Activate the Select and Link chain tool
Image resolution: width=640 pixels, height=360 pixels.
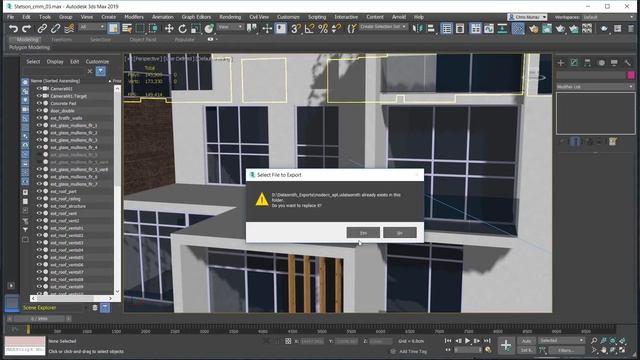tap(42, 29)
